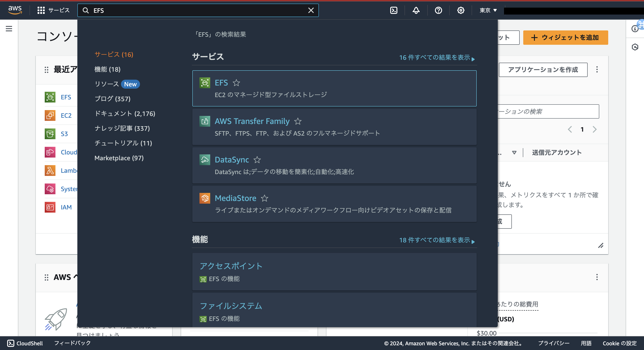
Task: Open the Services grid menu
Action: pos(53,10)
